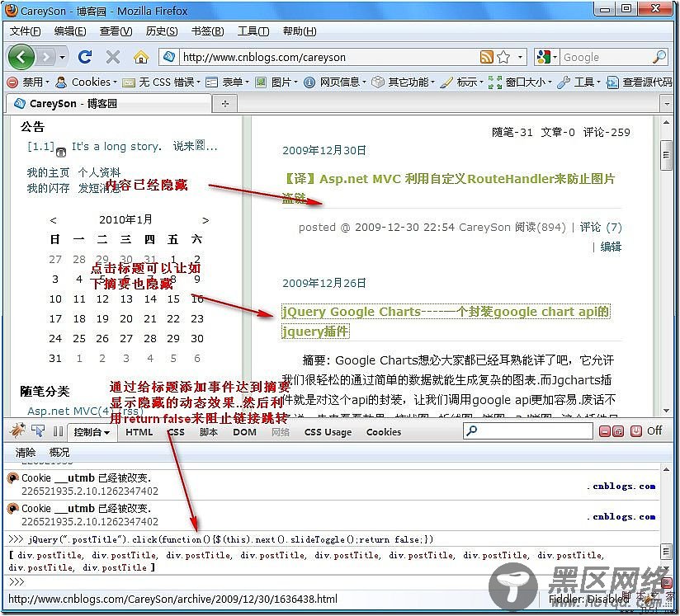680x616 pixels.
Task: Click the 编辑 edit link
Action: [x=611, y=247]
